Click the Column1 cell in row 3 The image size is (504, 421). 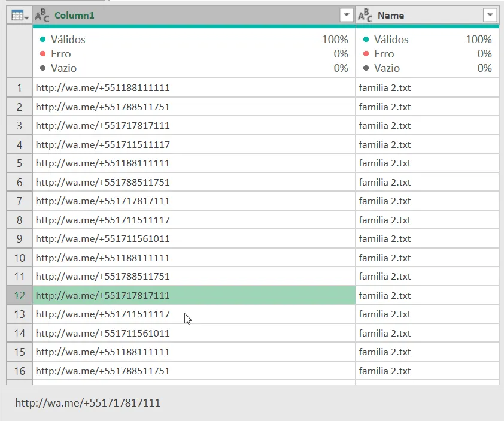(x=194, y=125)
